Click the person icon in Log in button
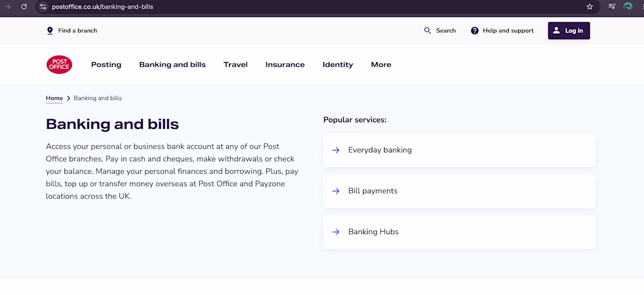This screenshot has width=644, height=295. (556, 30)
